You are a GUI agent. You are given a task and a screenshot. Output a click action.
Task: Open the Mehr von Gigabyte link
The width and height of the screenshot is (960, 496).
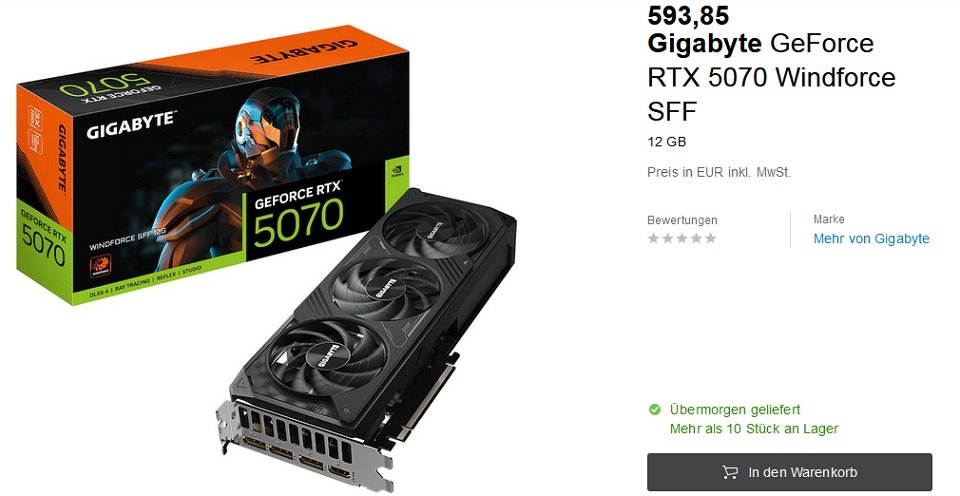[x=871, y=239]
